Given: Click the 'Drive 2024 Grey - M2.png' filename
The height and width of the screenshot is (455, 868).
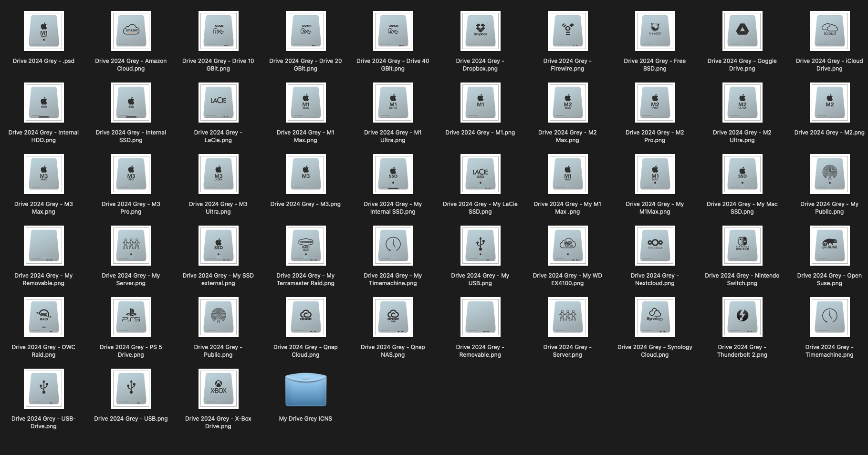Looking at the screenshot, I should [x=829, y=133].
